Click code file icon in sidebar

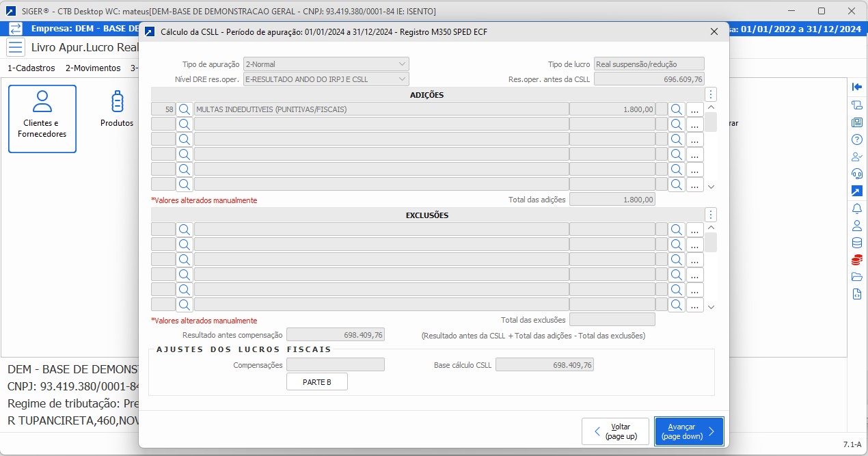pyautogui.click(x=857, y=295)
